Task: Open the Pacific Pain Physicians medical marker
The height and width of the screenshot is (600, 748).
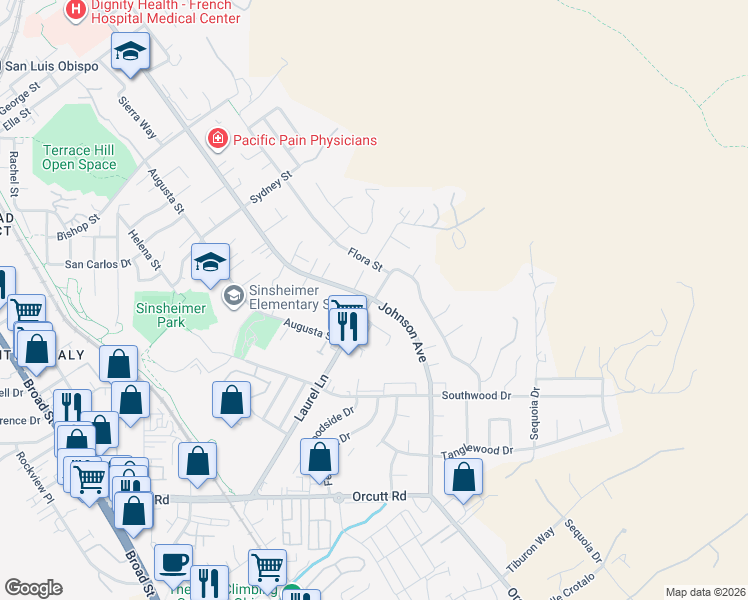Action: pyautogui.click(x=218, y=140)
